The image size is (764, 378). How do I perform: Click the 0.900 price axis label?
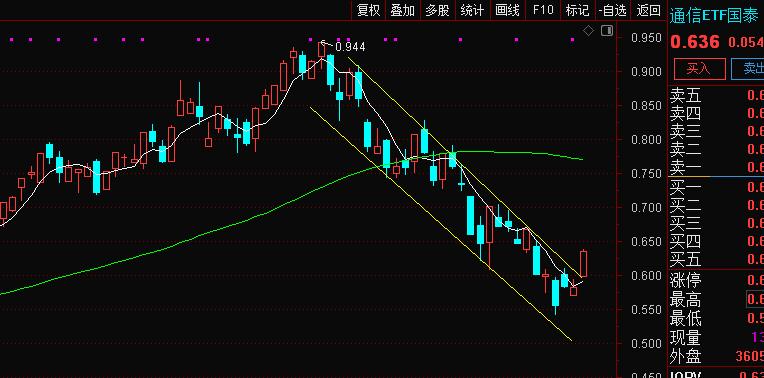click(x=646, y=72)
